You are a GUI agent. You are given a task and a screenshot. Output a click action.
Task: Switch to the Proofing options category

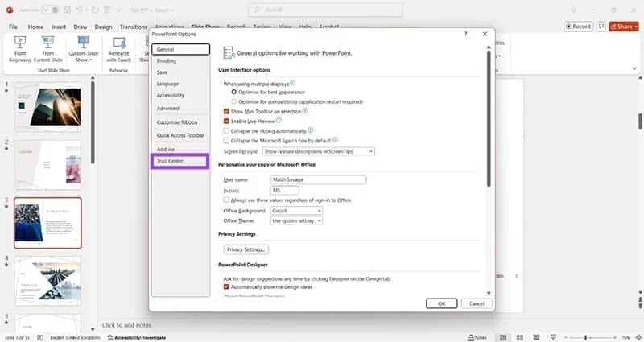point(167,61)
